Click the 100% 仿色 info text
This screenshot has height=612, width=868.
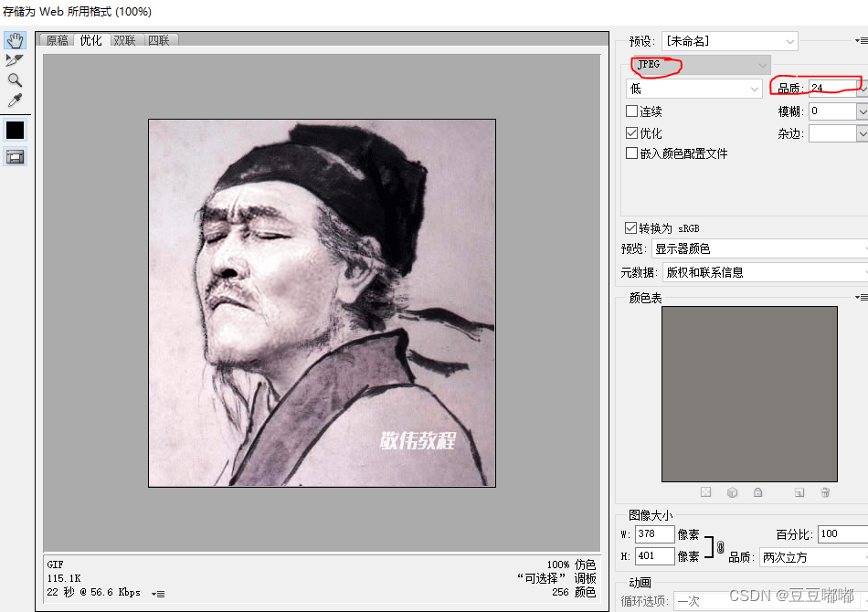coord(571,565)
